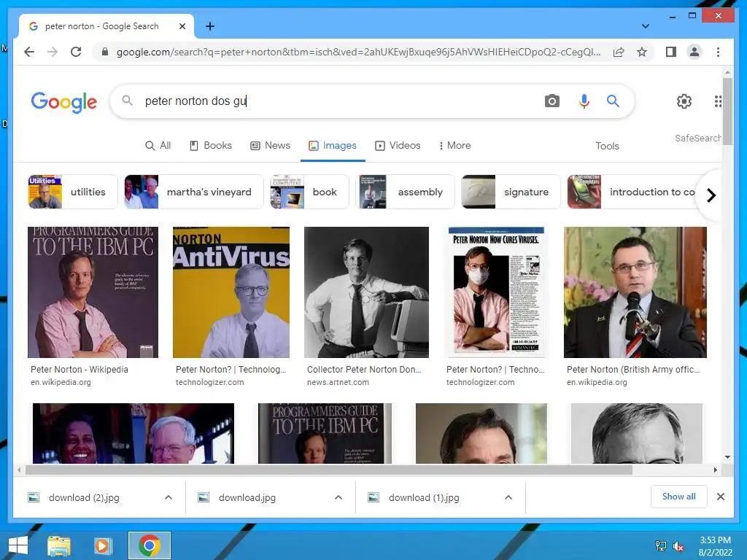
Task: Switch to the News tab
Action: (x=270, y=145)
